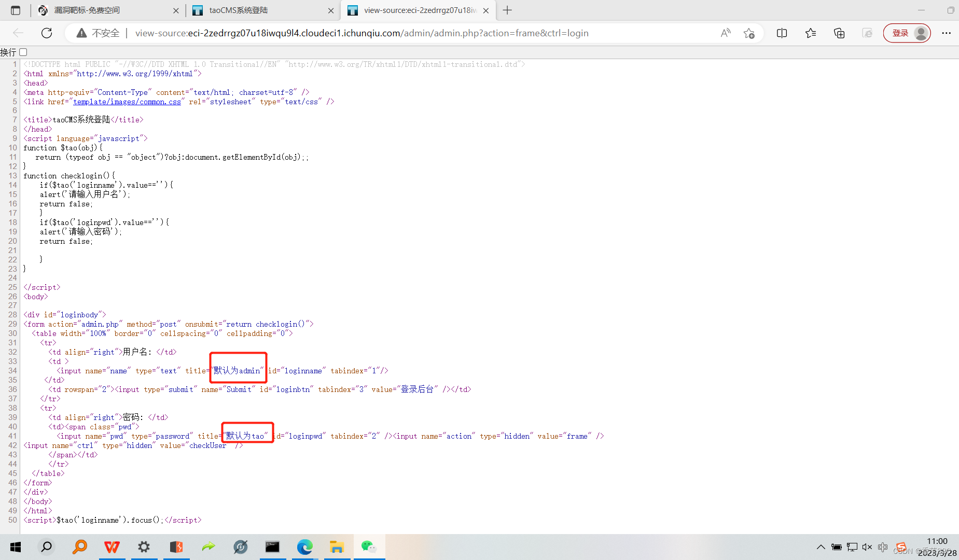Open the favorites list icon
This screenshot has width=959, height=560.
pos(811,33)
